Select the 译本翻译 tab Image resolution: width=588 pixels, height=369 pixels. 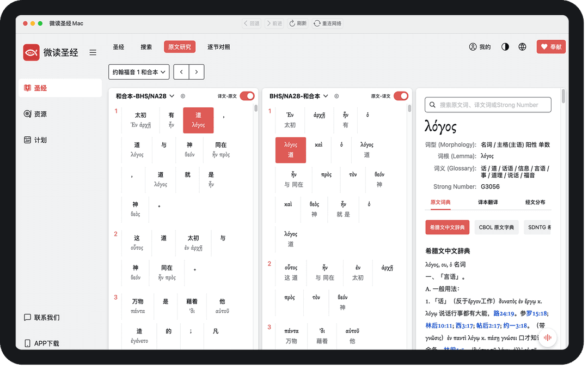488,202
